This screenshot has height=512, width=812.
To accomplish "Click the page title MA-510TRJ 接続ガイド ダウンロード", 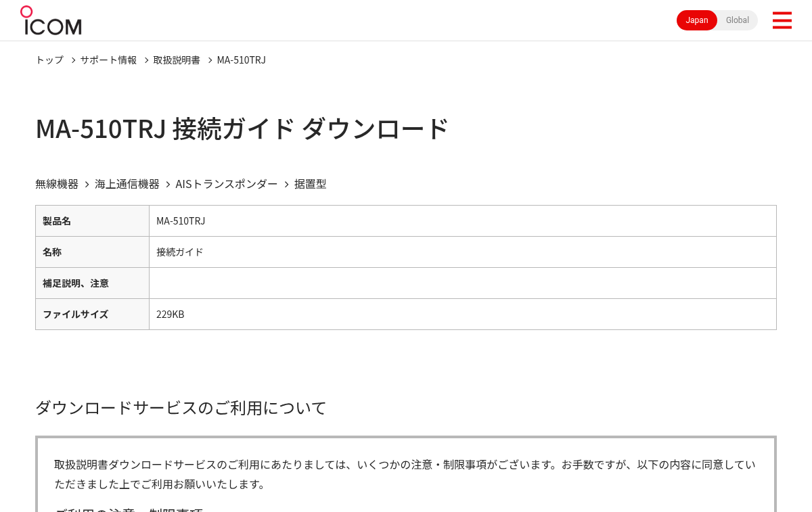I will [x=242, y=129].
